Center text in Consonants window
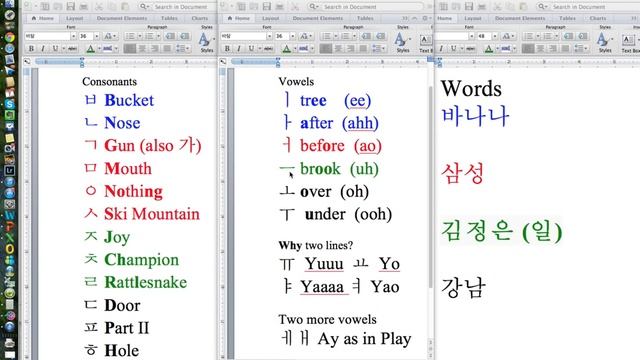Image resolution: width=640 pixels, height=360 pixels. 142,49
